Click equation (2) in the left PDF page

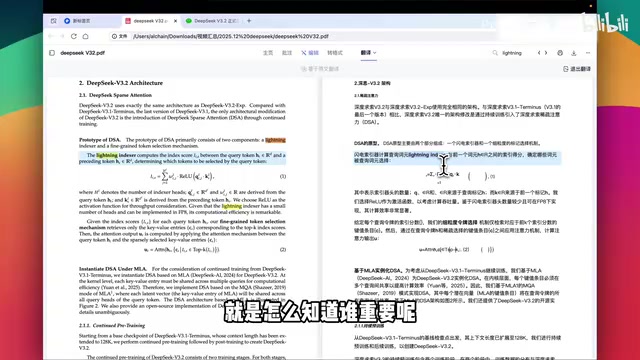(x=182, y=249)
